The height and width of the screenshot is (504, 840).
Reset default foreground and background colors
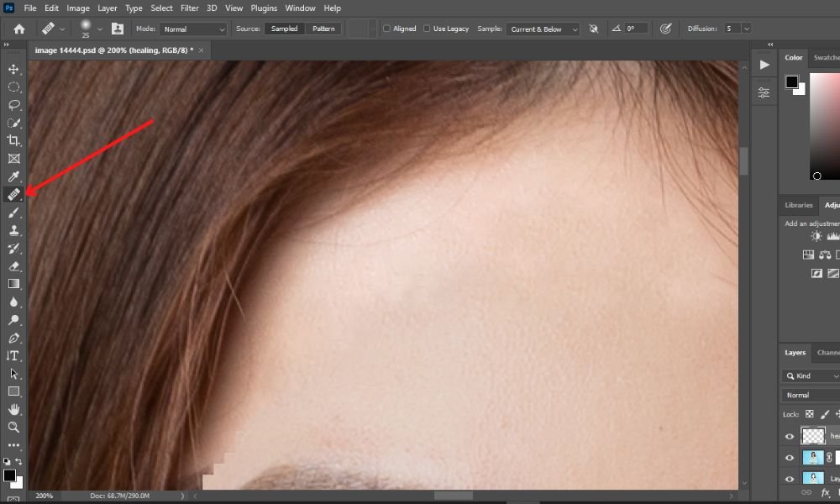(7, 461)
